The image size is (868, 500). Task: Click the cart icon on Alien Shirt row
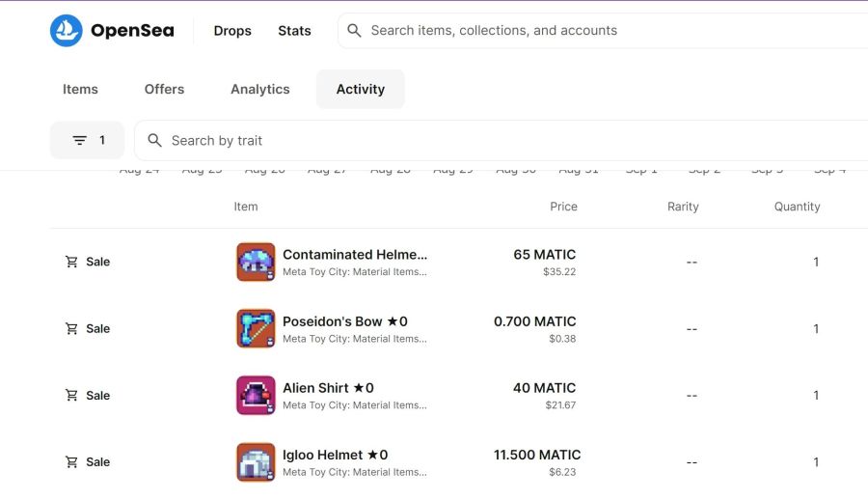[x=71, y=395]
